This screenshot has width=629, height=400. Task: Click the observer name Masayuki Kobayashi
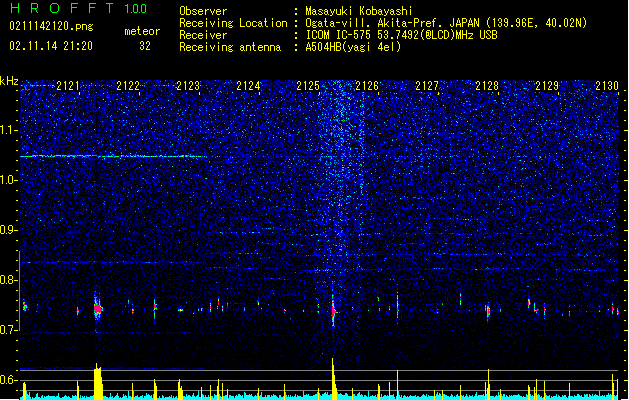click(x=359, y=11)
